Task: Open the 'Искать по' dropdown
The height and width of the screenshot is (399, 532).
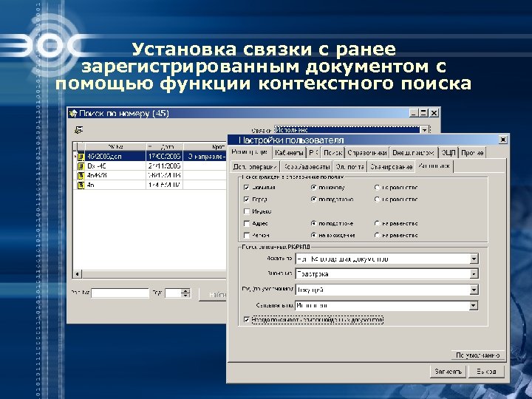Action: point(474,259)
